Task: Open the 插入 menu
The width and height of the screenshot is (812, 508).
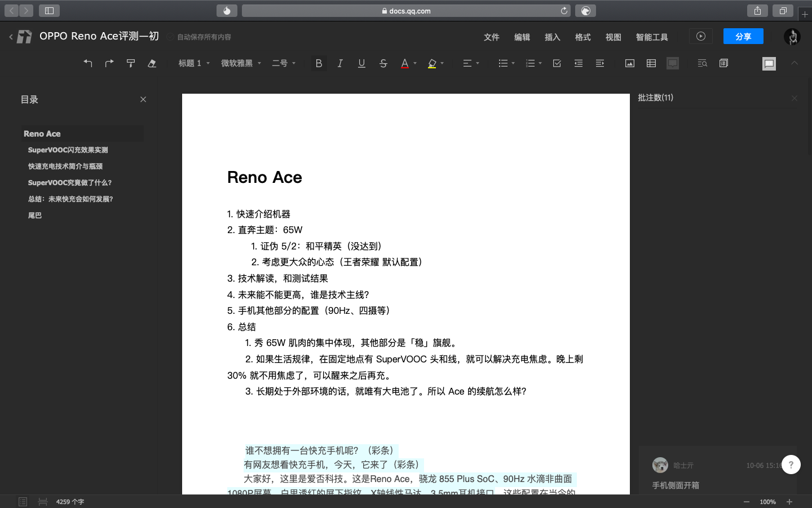Action: coord(552,37)
